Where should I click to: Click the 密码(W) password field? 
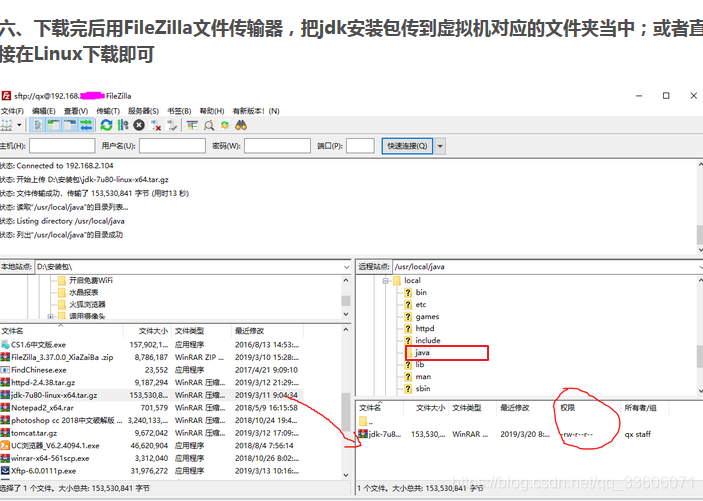click(278, 146)
